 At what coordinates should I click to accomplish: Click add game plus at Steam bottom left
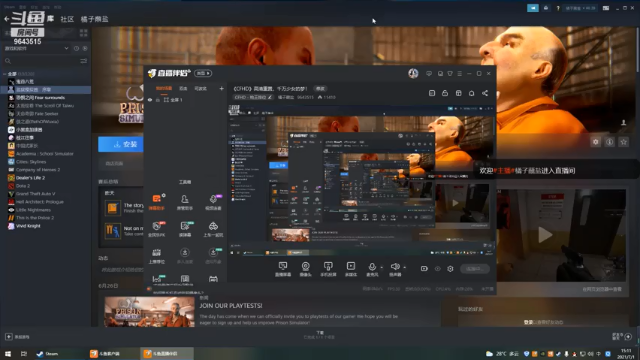[9, 337]
